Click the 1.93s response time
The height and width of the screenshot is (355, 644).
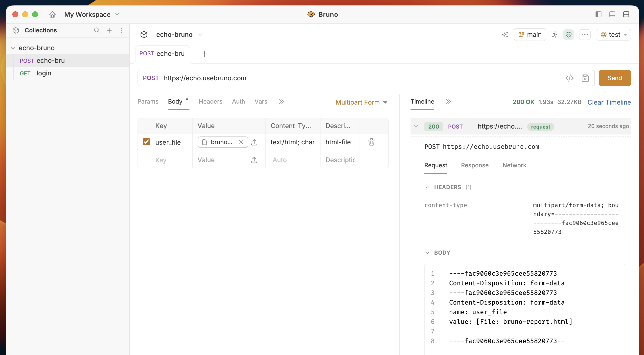[546, 102]
